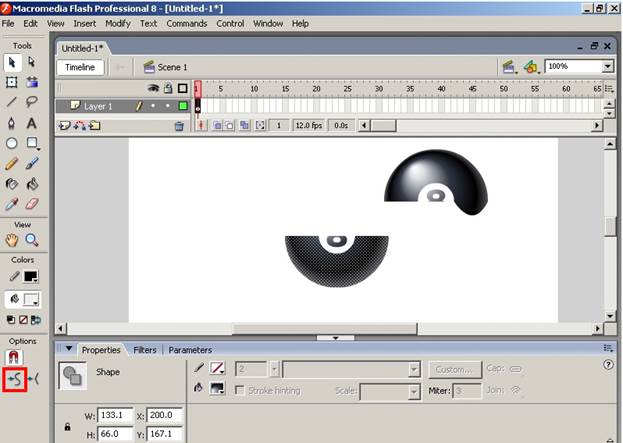623x443 pixels.
Task: Click the Straighten option button
Action: (34, 379)
